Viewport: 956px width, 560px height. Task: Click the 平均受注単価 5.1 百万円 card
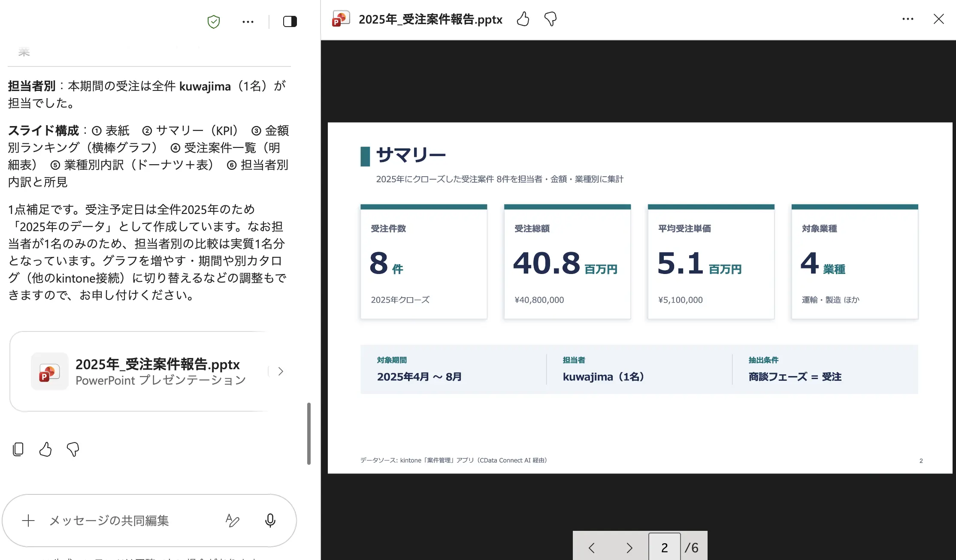click(x=711, y=262)
